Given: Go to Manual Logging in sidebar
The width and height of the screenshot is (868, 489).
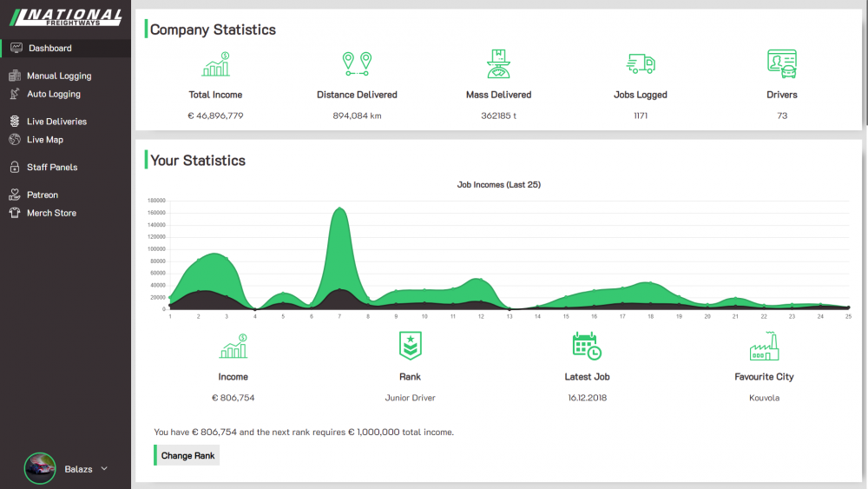Looking at the screenshot, I should (x=58, y=76).
